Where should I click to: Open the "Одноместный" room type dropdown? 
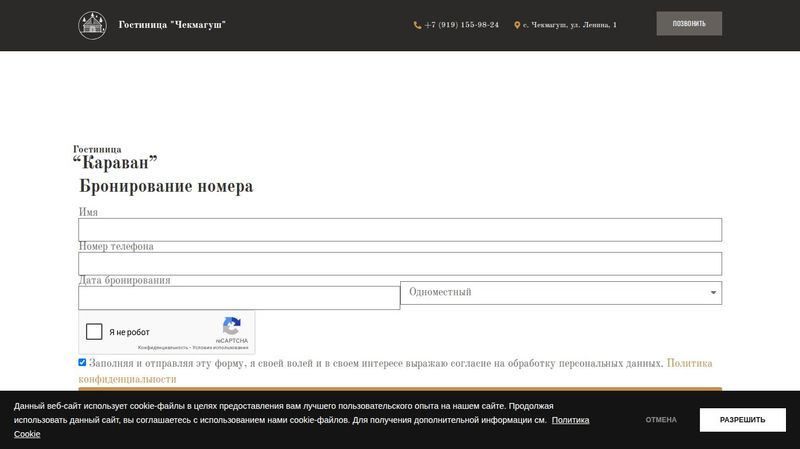pyautogui.click(x=555, y=292)
